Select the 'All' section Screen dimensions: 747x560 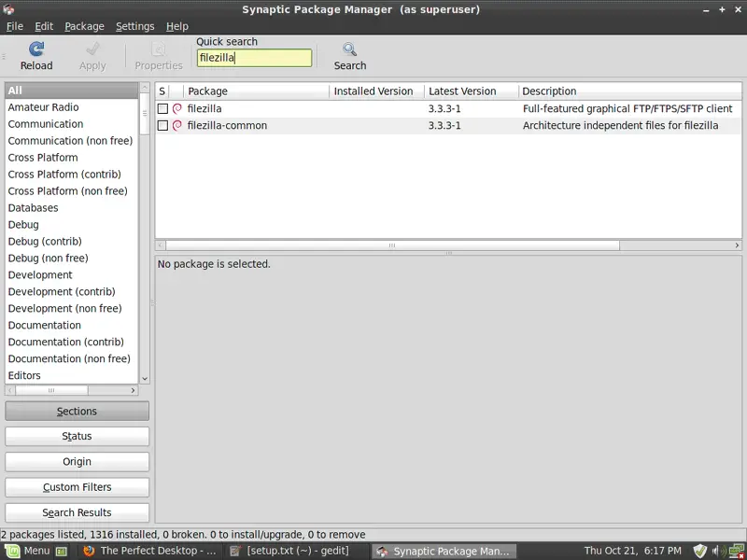coord(72,91)
